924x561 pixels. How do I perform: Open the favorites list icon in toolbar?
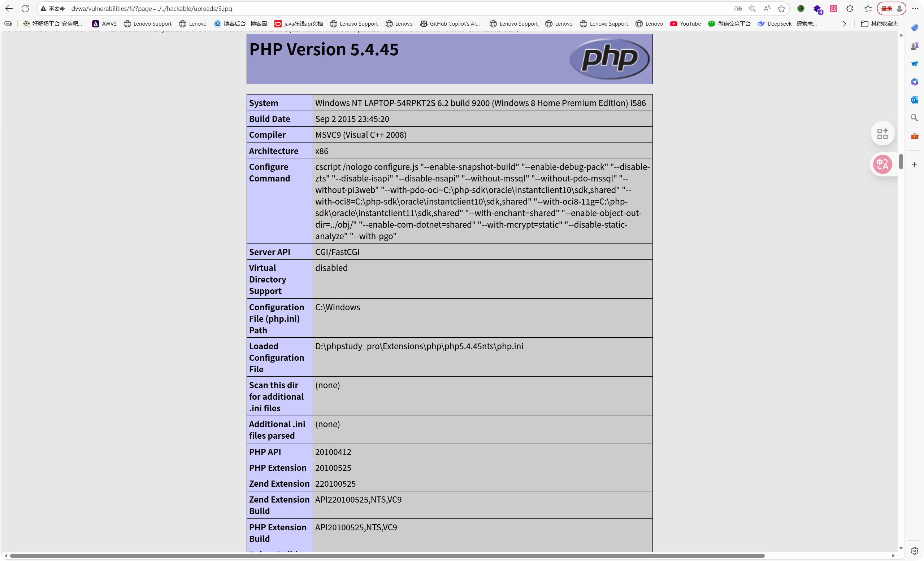pyautogui.click(x=868, y=8)
